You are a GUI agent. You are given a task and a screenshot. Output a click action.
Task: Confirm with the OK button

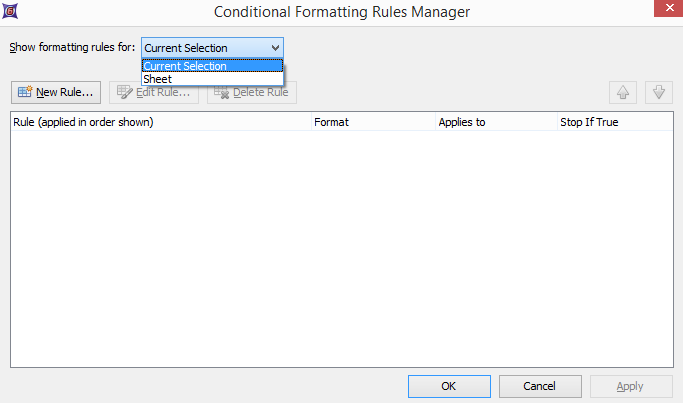[449, 386]
